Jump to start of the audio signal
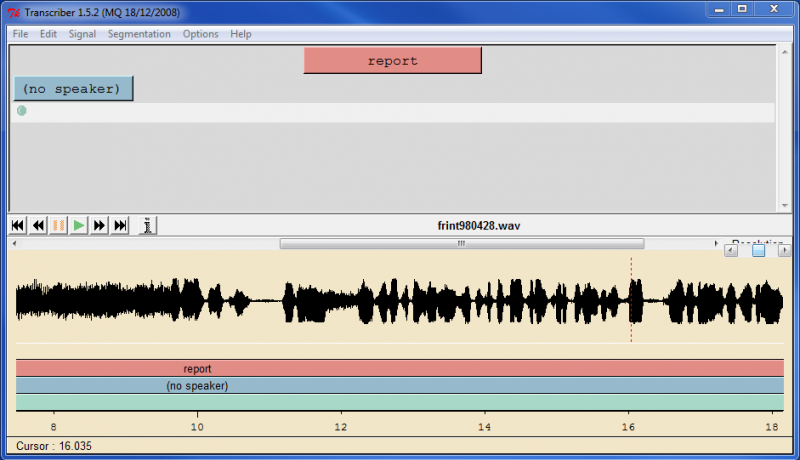800x460 pixels. (x=17, y=226)
